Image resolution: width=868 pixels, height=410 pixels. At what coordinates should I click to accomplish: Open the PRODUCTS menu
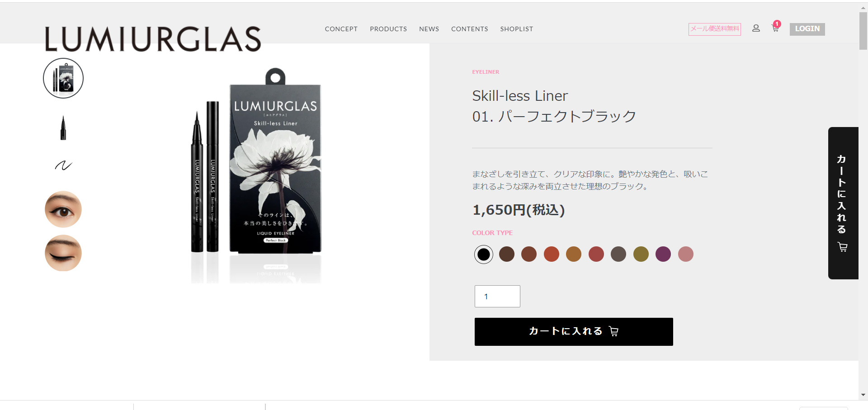tap(388, 29)
